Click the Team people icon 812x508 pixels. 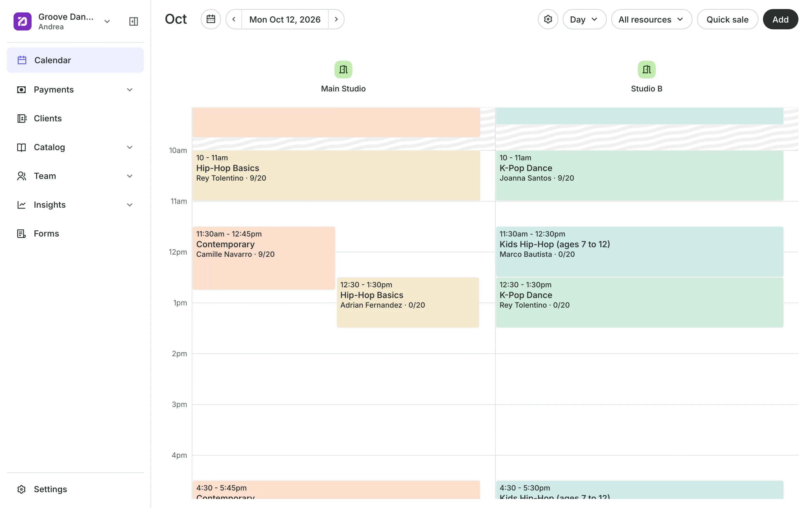click(x=21, y=176)
